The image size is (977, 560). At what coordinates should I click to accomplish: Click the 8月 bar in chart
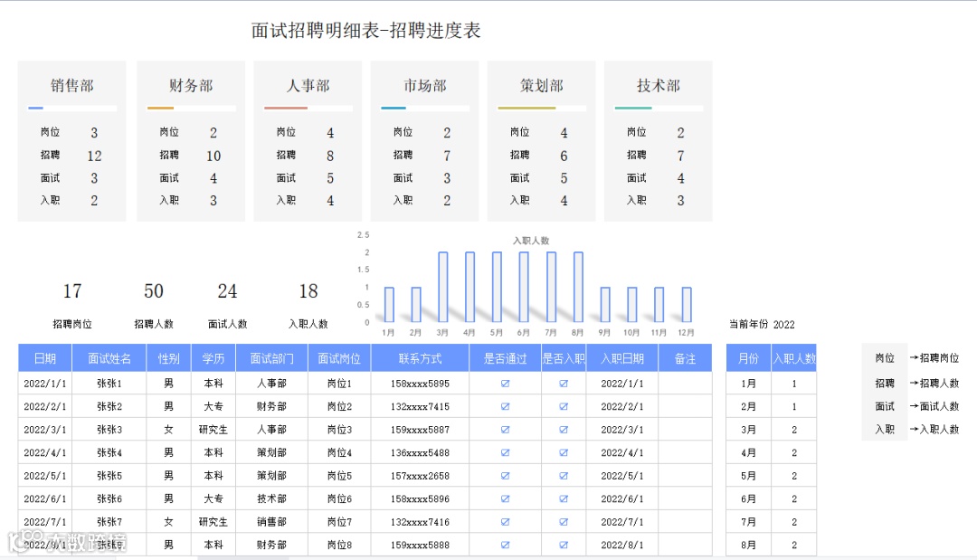pyautogui.click(x=578, y=287)
